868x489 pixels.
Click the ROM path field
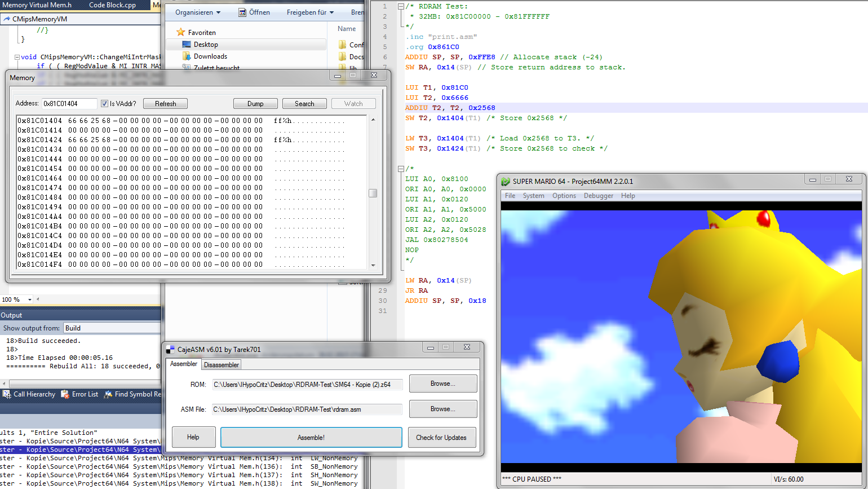point(308,384)
